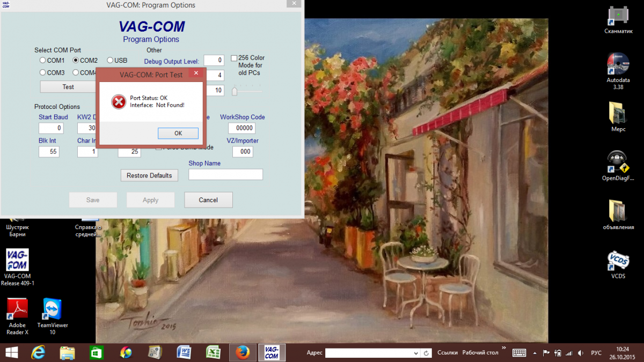Click refresh button in taskbar address bar
Viewport: 644px width, 362px height.
pos(426,353)
